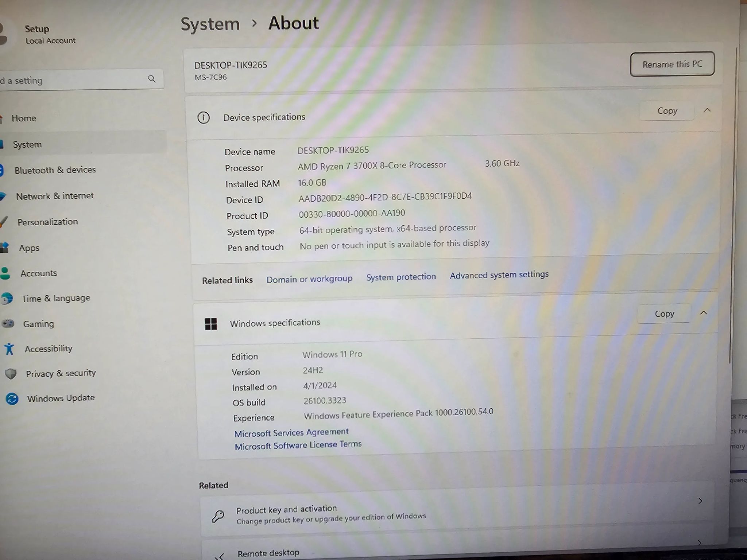This screenshot has width=747, height=560.
Task: Click System in the breadcrumb header
Action: [x=210, y=24]
